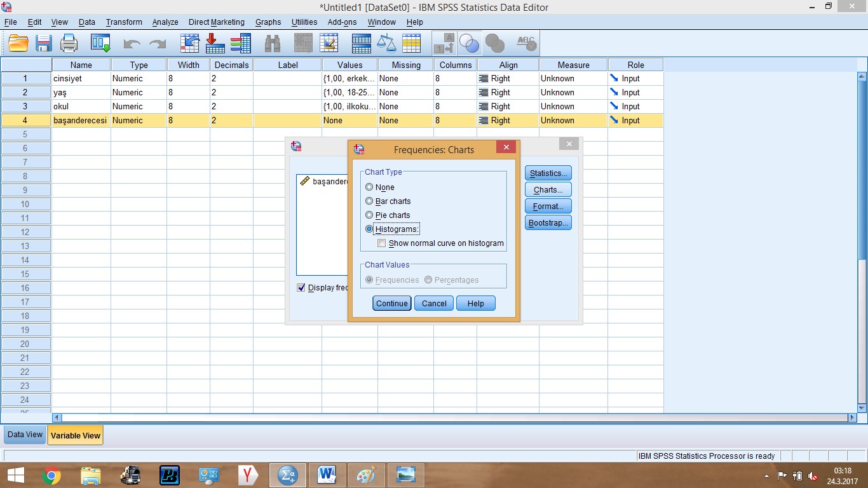
Task: Select the Variable View tab
Action: [75, 435]
